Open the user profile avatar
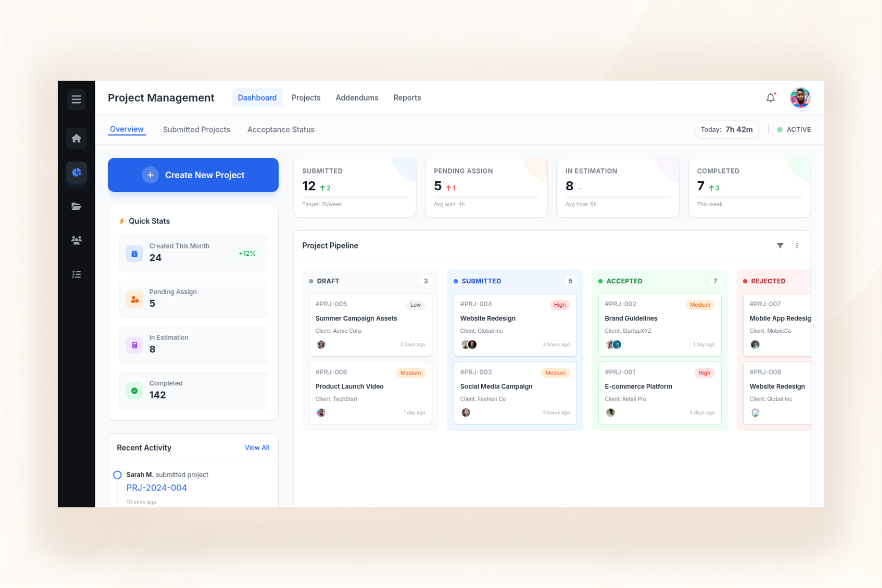The height and width of the screenshot is (588, 882). point(800,97)
